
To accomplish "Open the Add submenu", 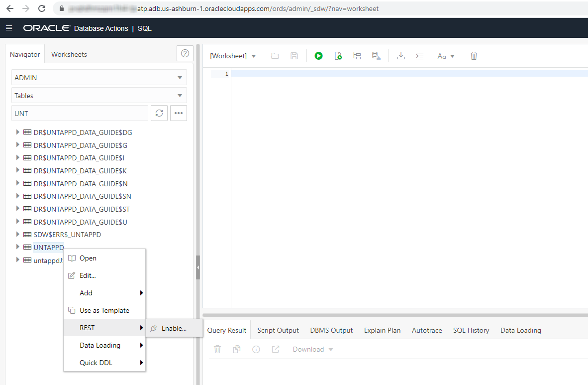I will tap(104, 293).
